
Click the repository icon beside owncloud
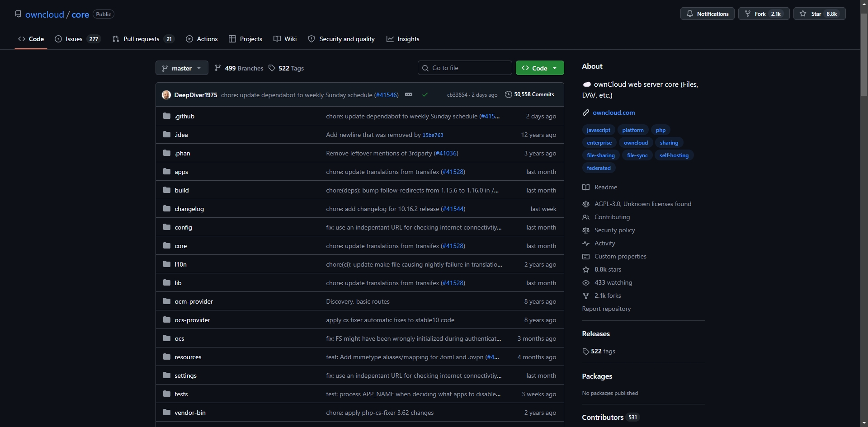tap(18, 14)
